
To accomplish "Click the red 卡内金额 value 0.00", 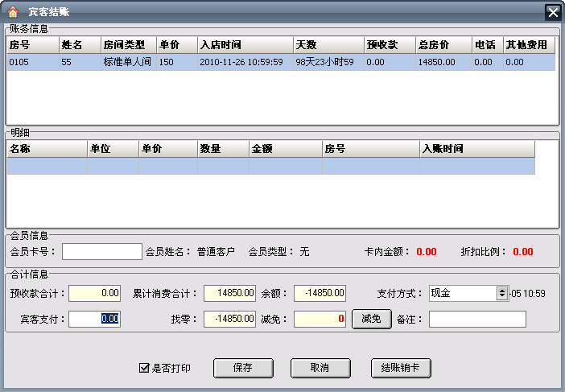I will click(427, 251).
